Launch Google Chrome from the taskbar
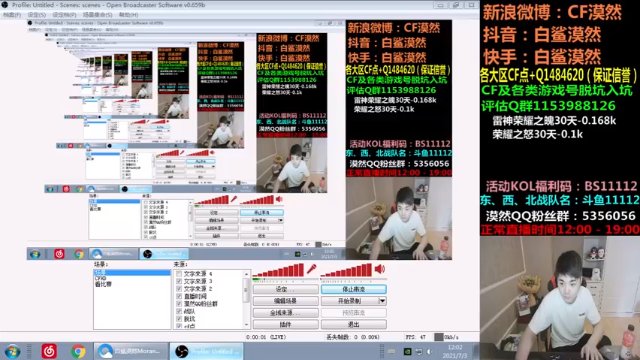 tap(78, 351)
